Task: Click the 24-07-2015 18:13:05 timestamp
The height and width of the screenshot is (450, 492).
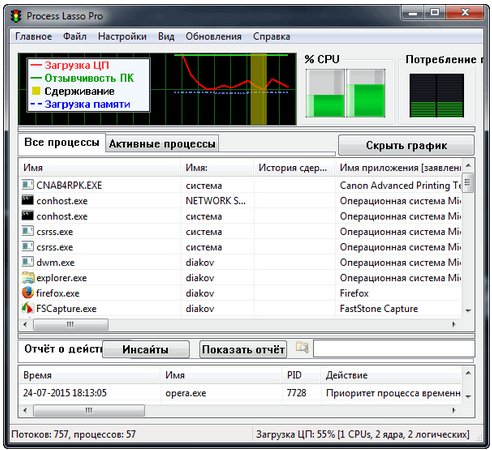Action: [65, 393]
